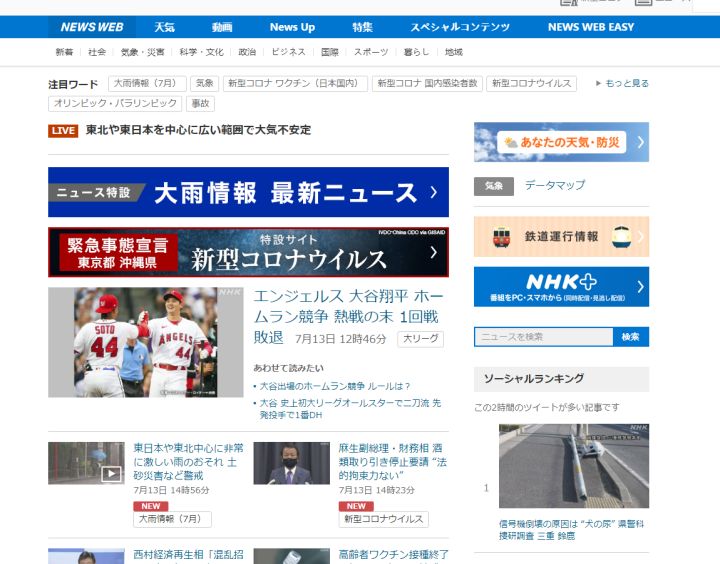The image size is (720, 564).
Task: Expand more keywords with もっと見る
Action: coord(622,84)
